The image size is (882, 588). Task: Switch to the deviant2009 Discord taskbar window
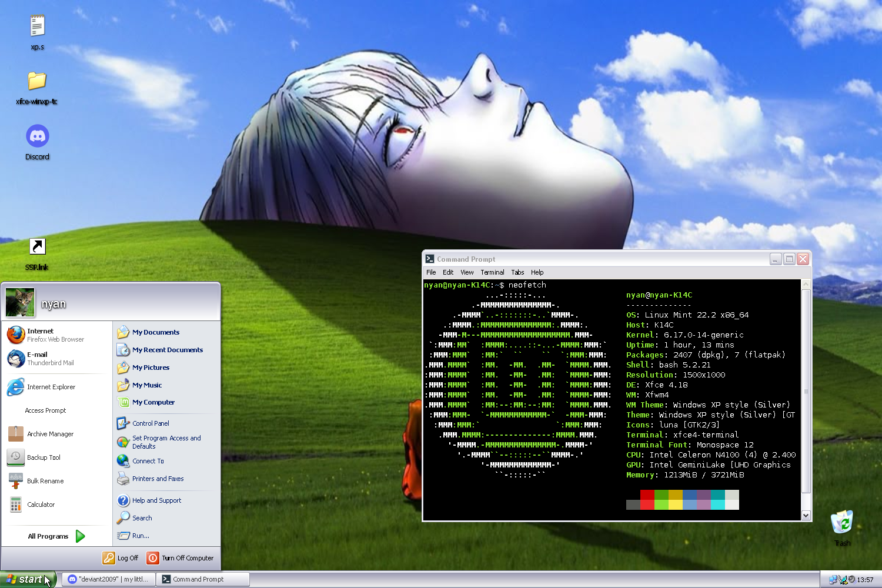109,579
